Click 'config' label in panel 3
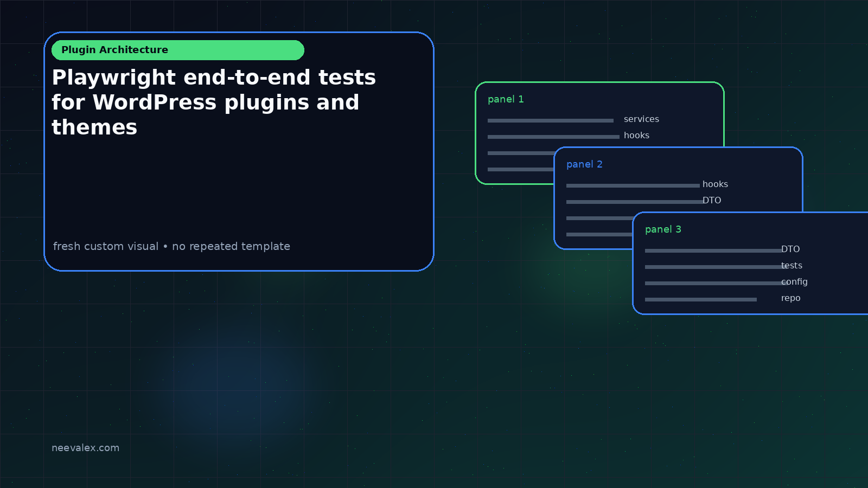This screenshot has height=488, width=868. click(794, 282)
